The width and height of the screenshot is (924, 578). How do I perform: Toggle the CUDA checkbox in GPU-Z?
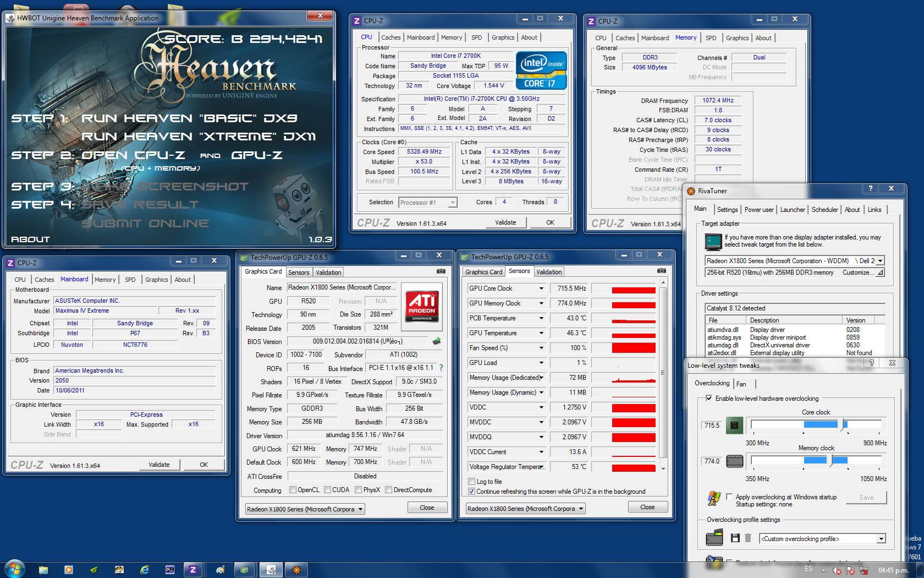coord(328,489)
